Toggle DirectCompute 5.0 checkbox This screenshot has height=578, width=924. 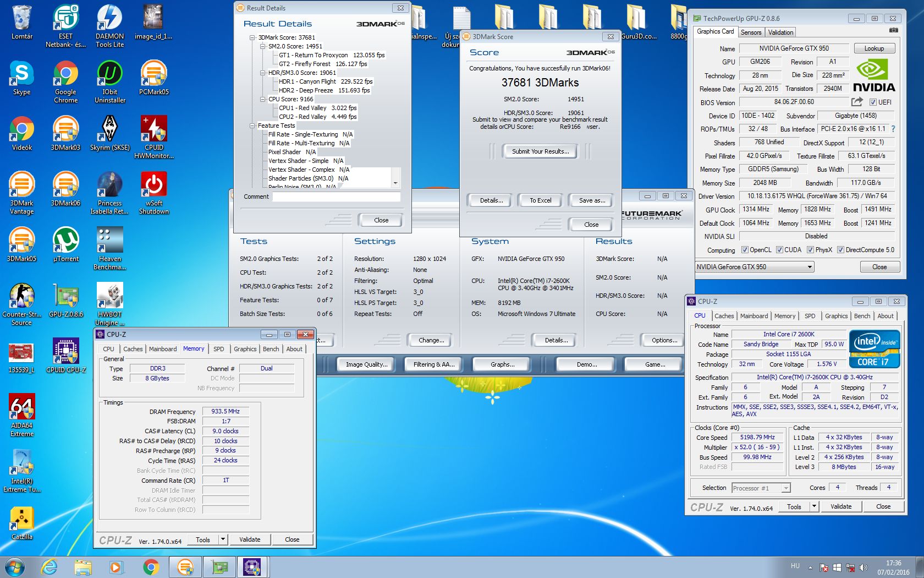click(x=840, y=250)
